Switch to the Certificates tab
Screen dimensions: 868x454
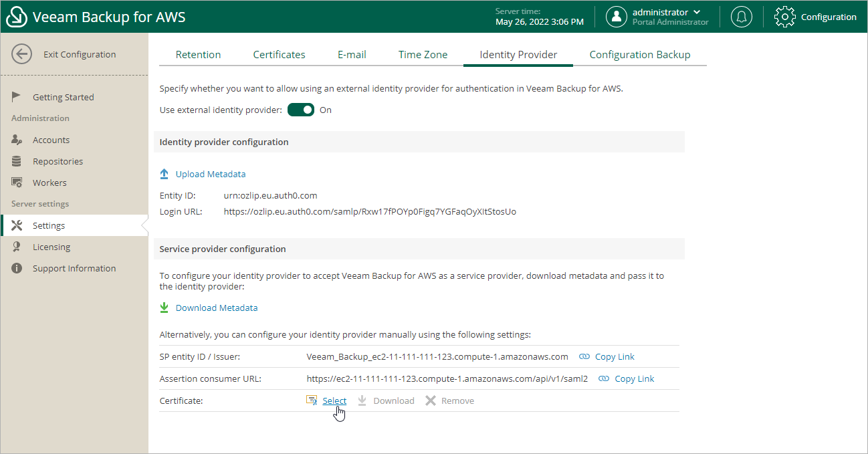point(279,54)
